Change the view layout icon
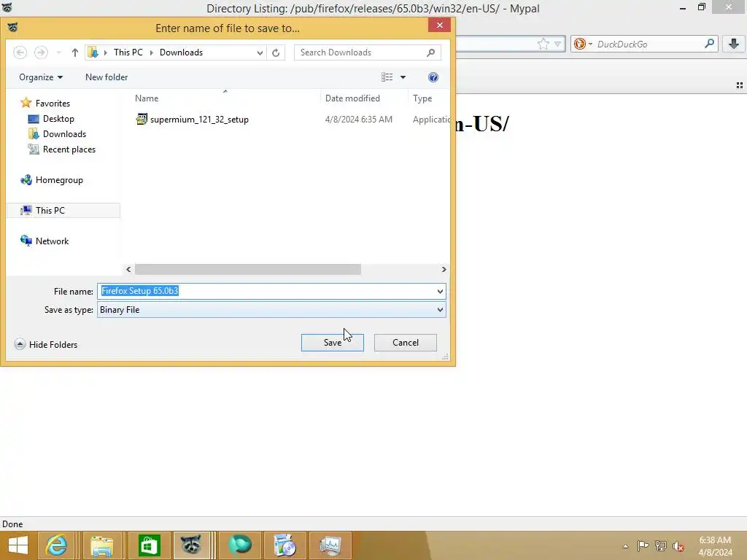The height and width of the screenshot is (560, 747). (x=387, y=77)
